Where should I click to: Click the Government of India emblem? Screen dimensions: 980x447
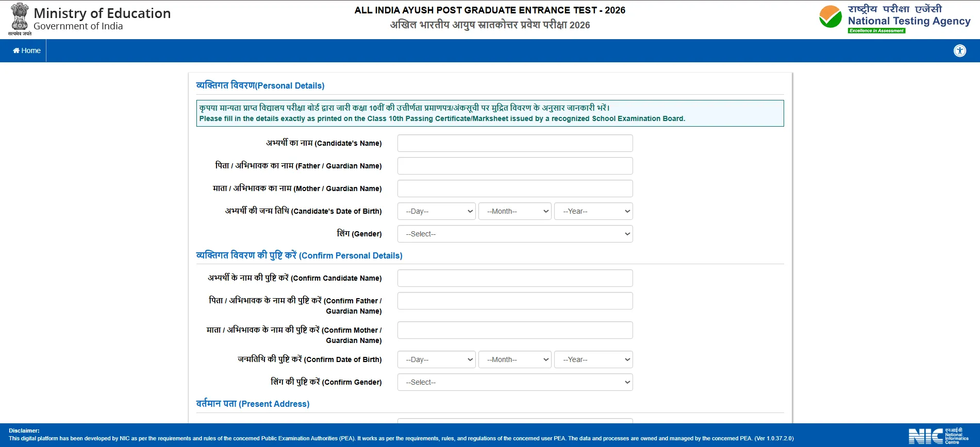20,19
